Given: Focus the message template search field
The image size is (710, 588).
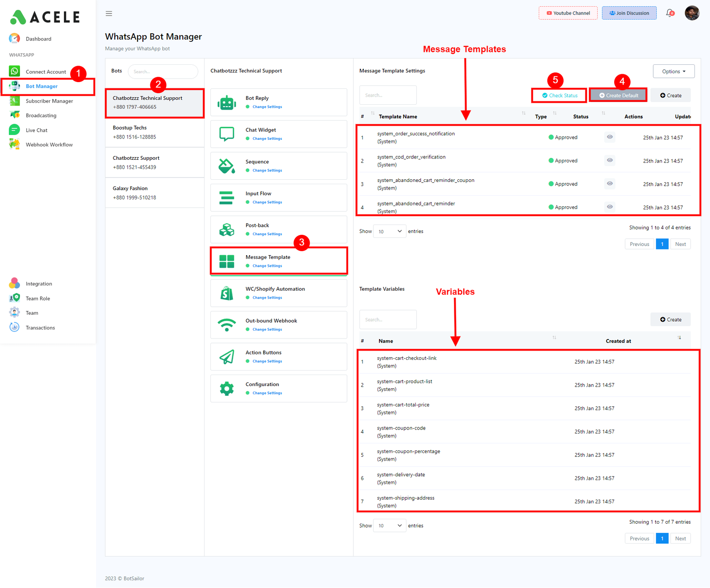Looking at the screenshot, I should coord(388,95).
